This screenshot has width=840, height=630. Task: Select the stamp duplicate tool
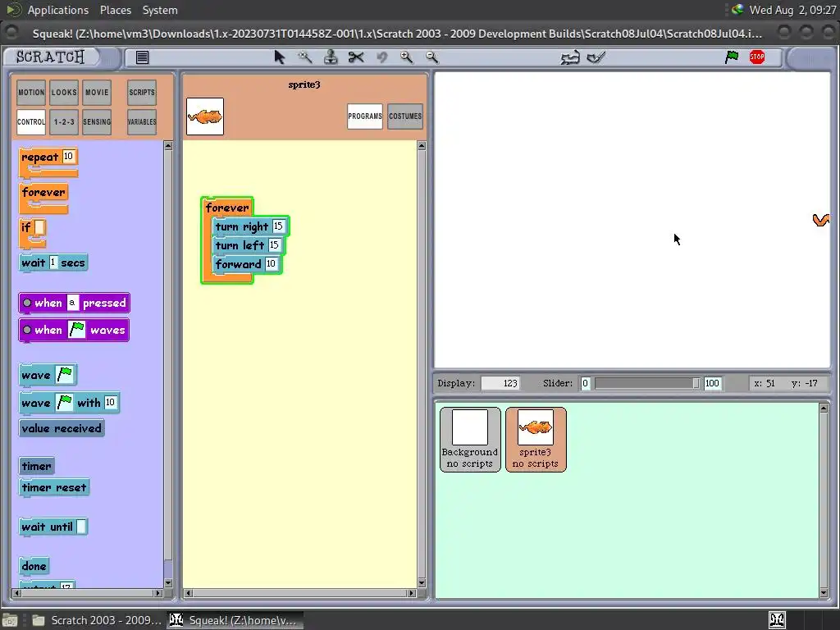331,57
